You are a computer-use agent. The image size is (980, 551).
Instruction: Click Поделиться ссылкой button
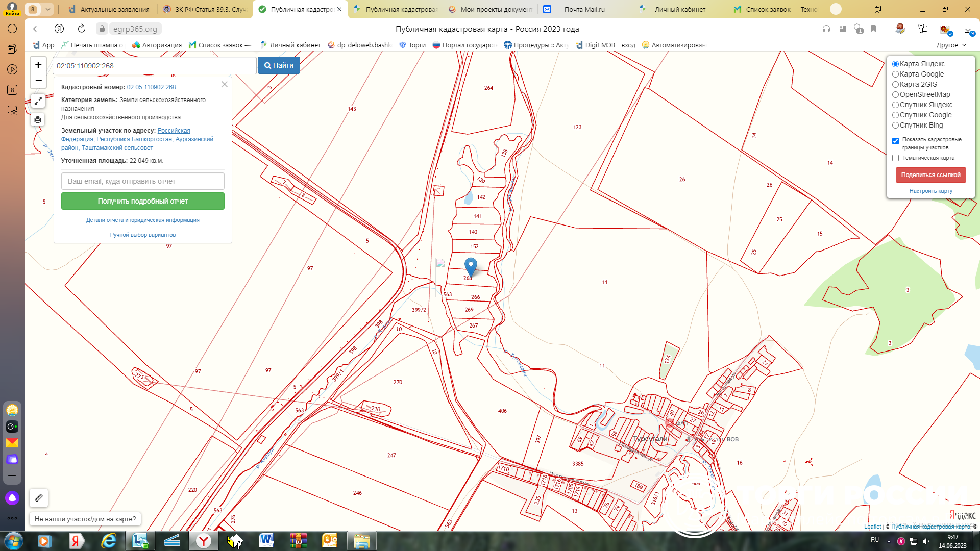[930, 175]
